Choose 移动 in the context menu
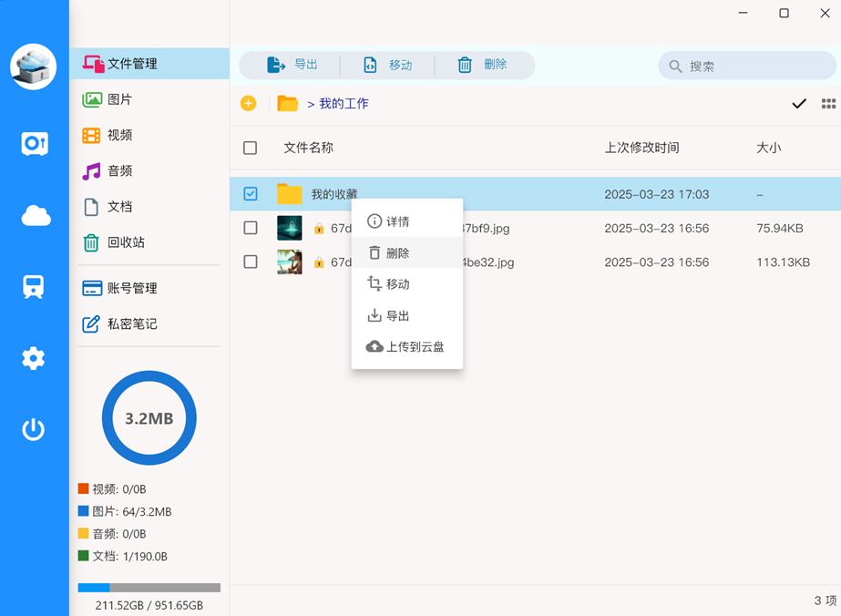 407,284
